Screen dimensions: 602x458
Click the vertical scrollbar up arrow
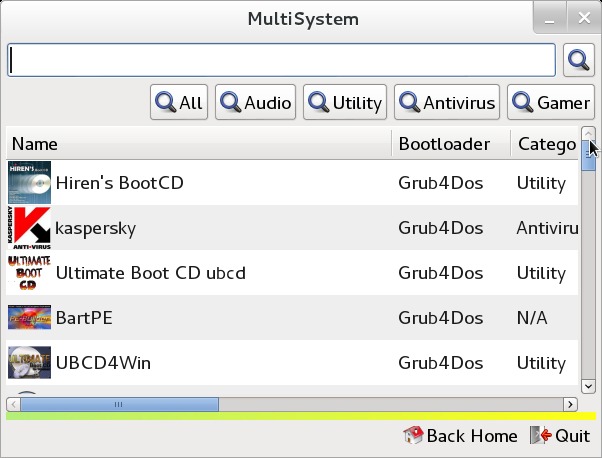click(588, 133)
